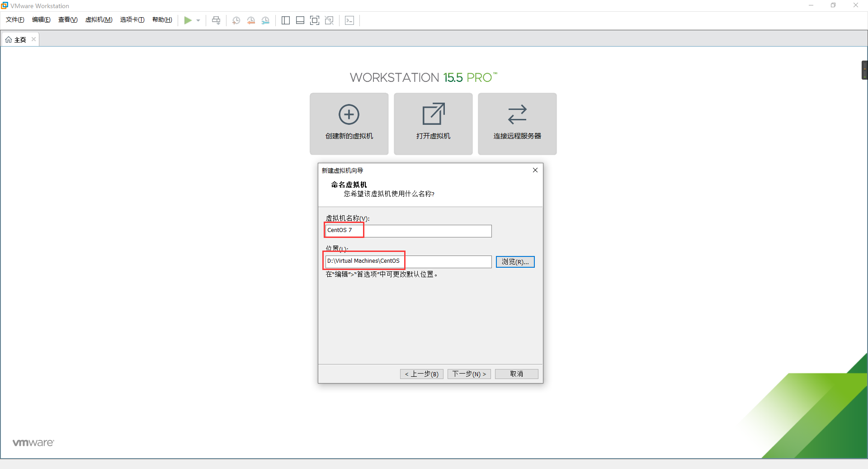The image size is (868, 469).
Task: Minimize the VMware Workstation window
Action: (811, 5)
